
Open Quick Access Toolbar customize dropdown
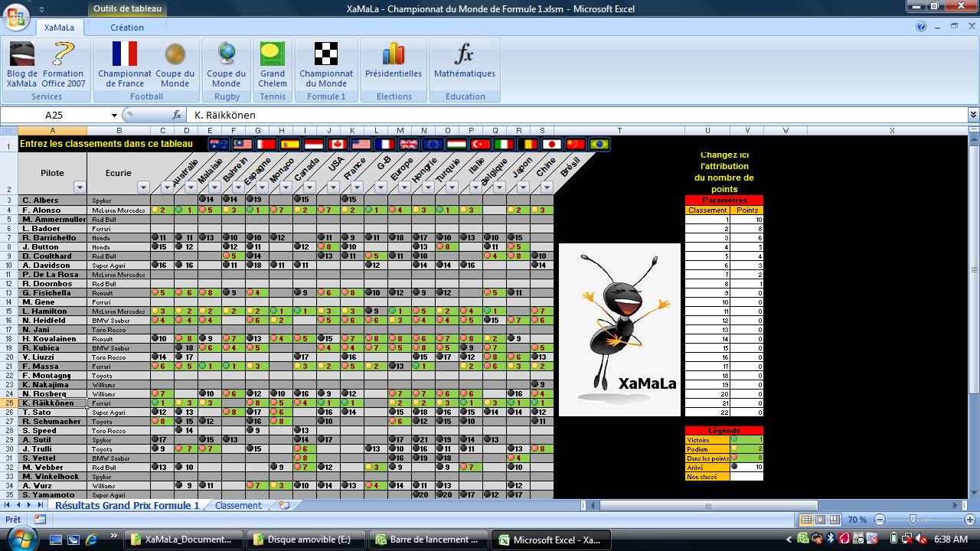pyautogui.click(x=41, y=9)
